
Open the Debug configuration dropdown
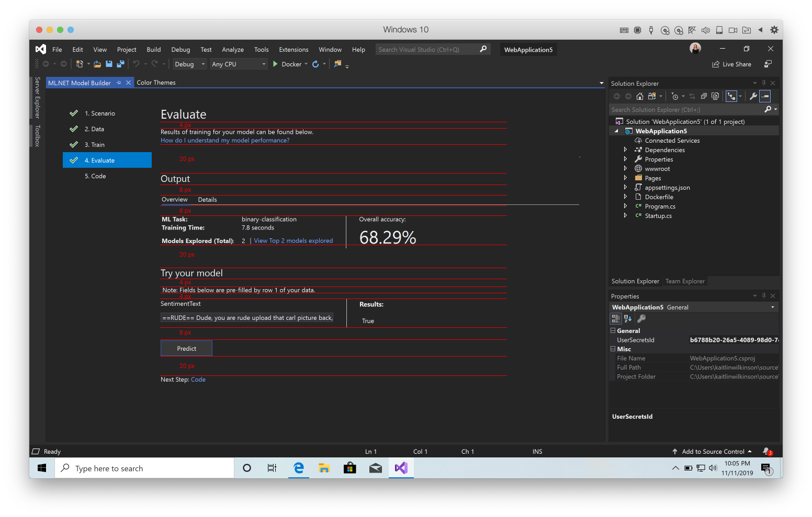click(190, 64)
